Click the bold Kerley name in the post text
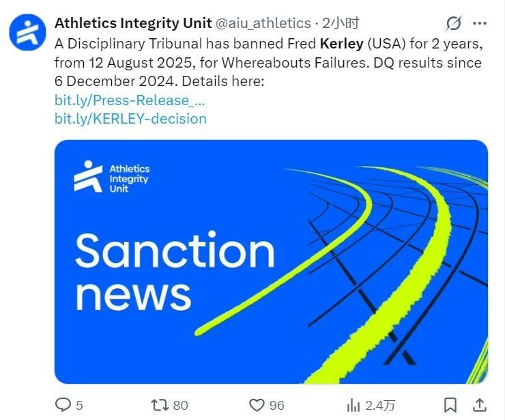The image size is (505, 420). tap(342, 44)
